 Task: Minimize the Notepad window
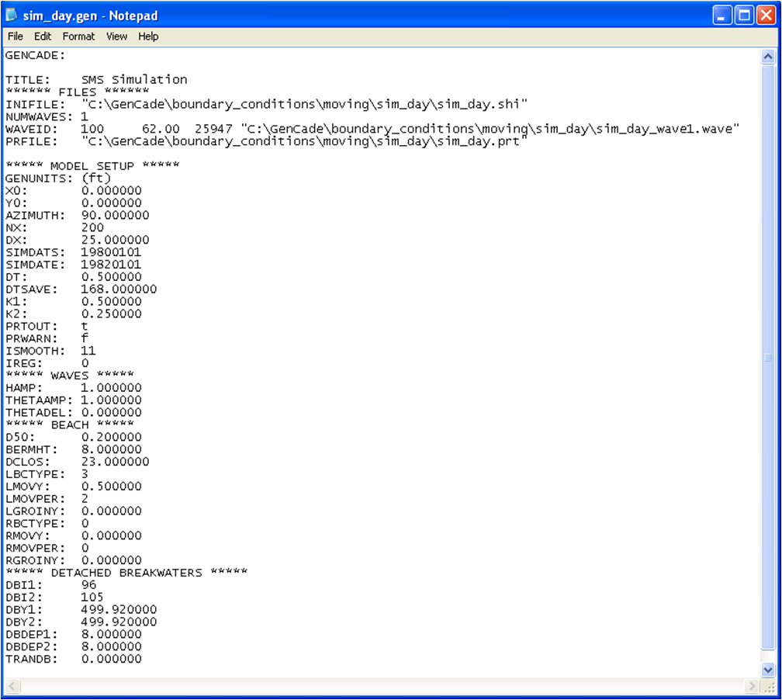721,16
